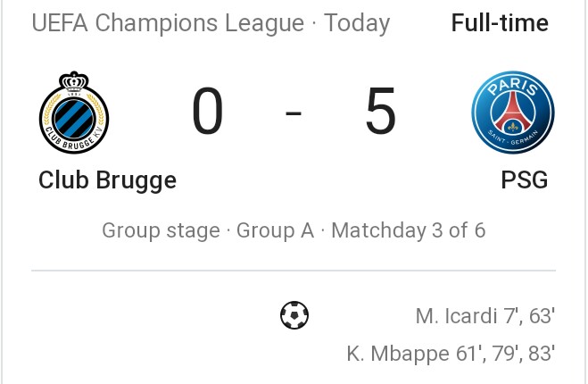
Task: Click the dash between the scores
Action: pos(294,114)
